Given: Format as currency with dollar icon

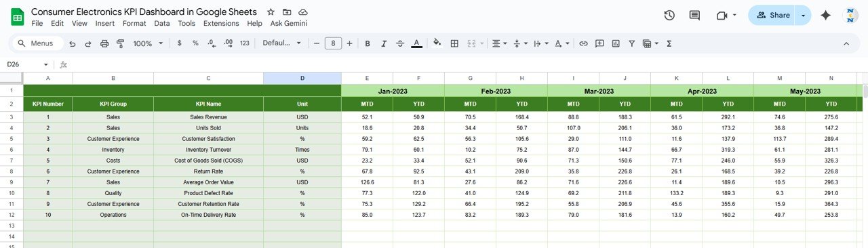Looking at the screenshot, I should point(179,43).
